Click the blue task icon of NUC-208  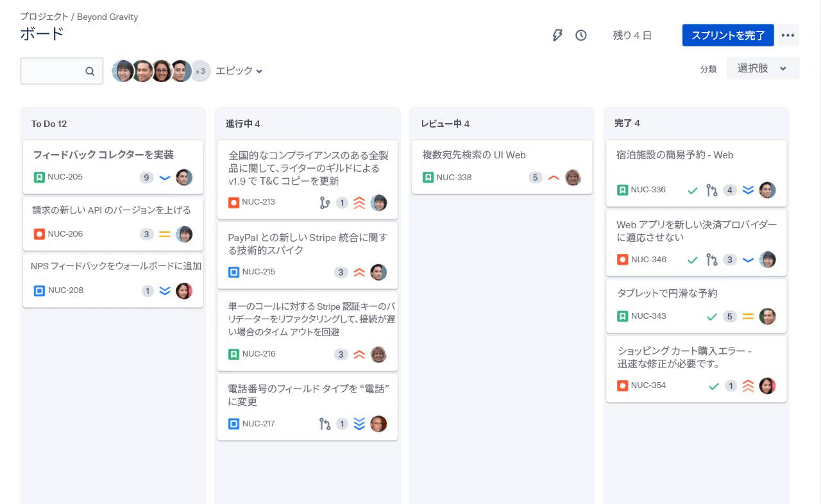coord(39,291)
